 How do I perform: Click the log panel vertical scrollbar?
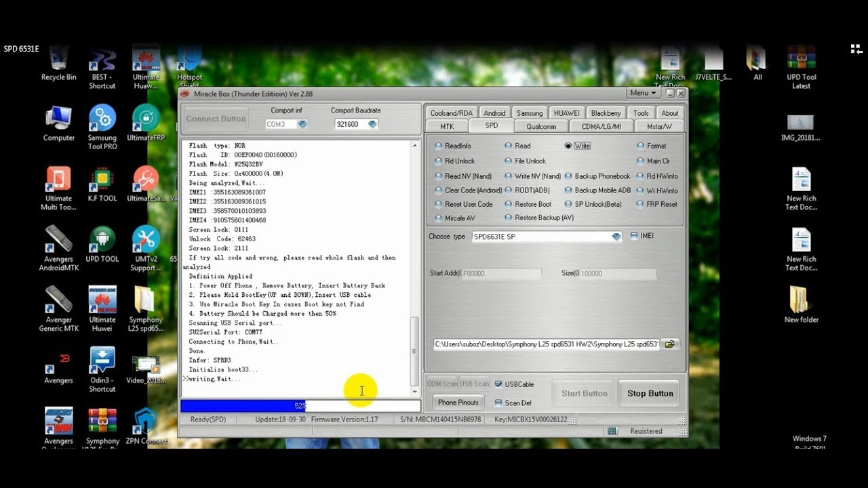415,268
